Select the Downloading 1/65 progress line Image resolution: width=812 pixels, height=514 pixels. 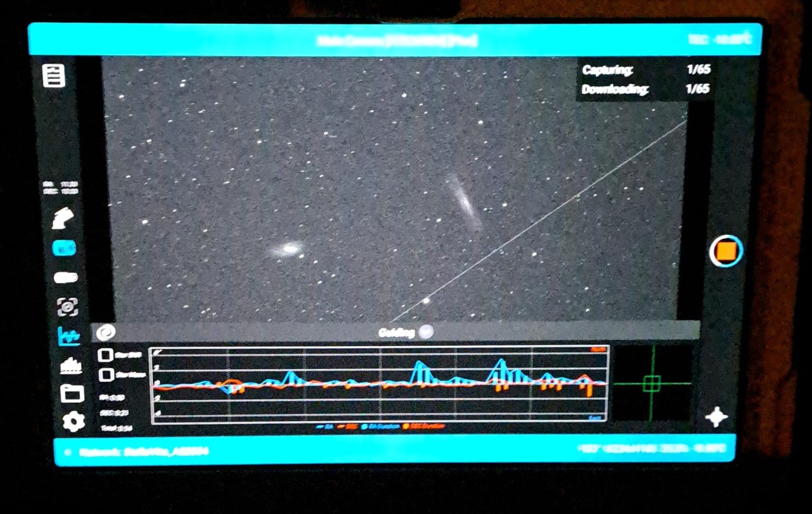645,89
